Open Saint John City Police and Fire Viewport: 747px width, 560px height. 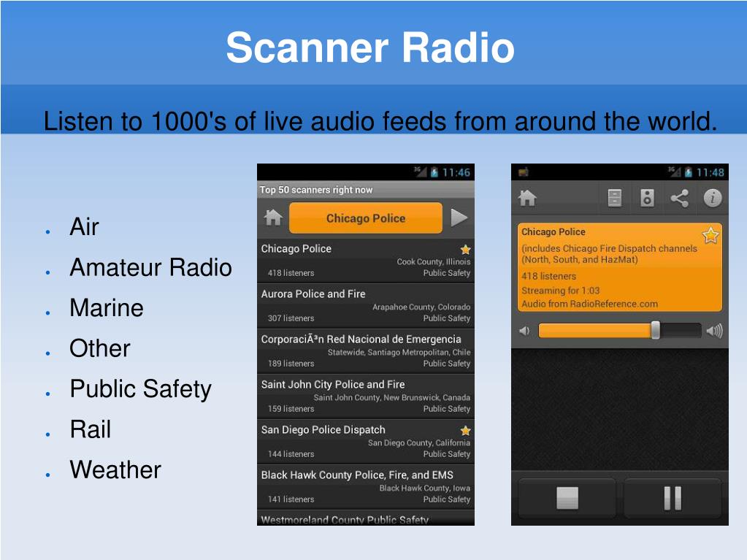(366, 396)
